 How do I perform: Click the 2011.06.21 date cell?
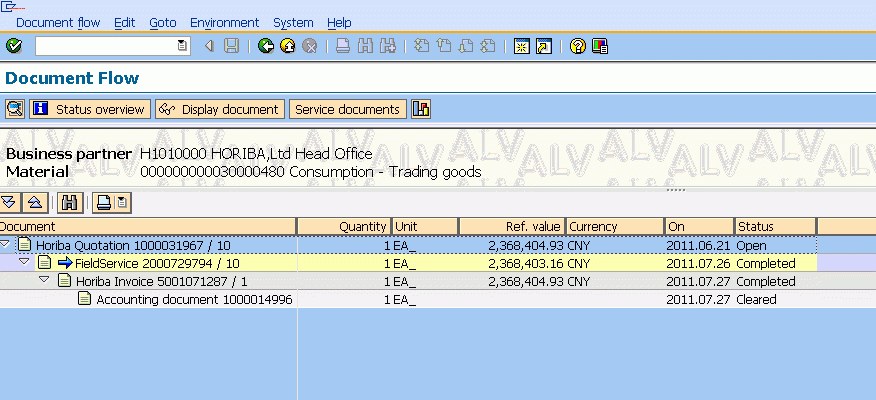[698, 245]
